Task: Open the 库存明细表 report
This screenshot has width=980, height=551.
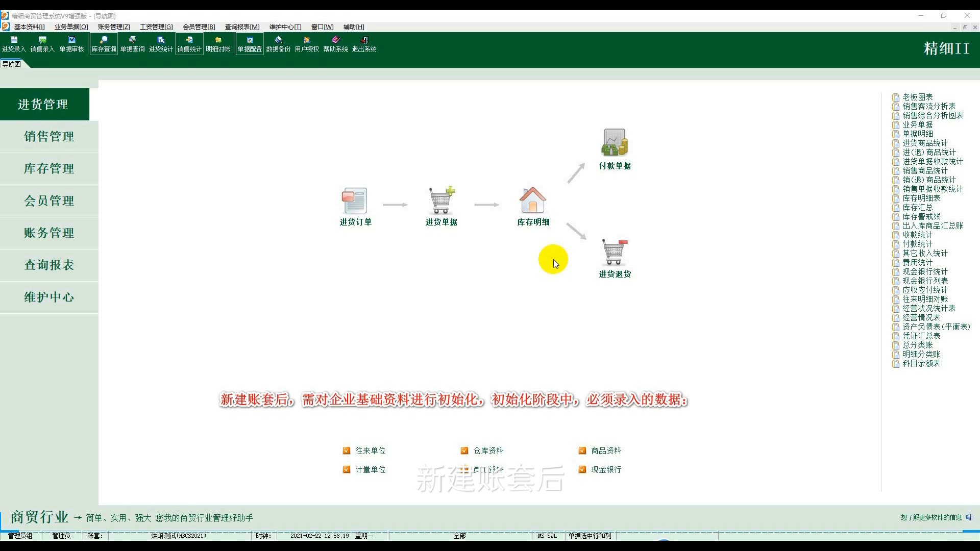Action: (916, 198)
